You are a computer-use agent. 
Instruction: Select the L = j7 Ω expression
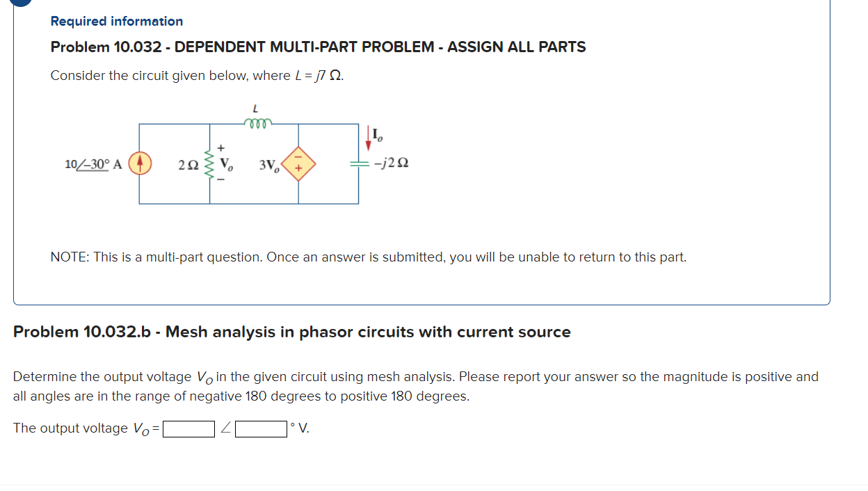pos(319,75)
